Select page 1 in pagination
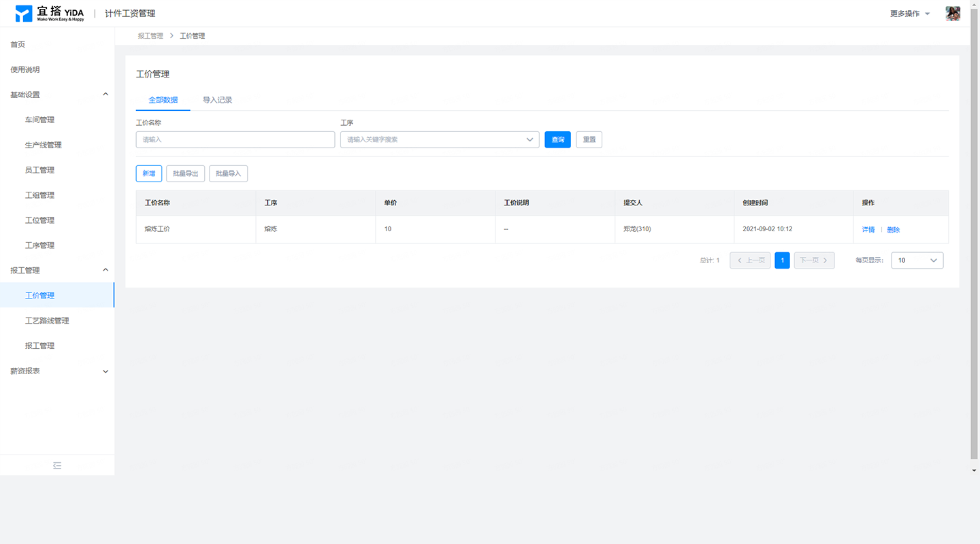 point(783,260)
